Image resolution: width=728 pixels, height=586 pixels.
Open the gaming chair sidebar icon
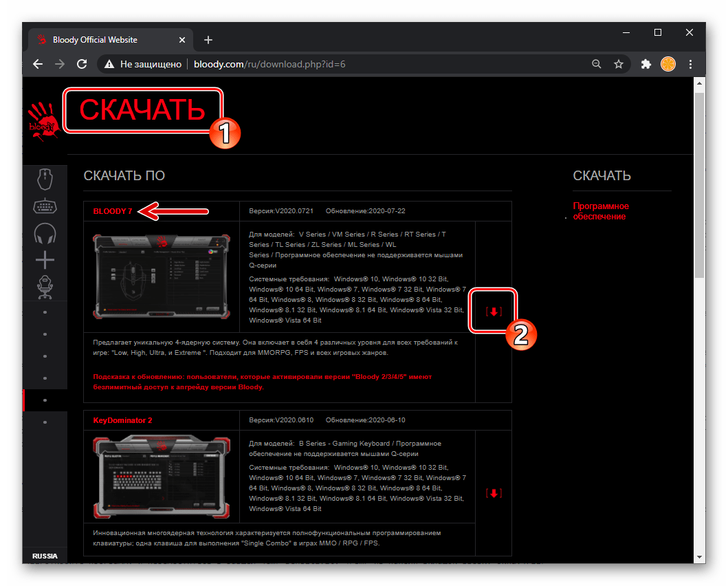tap(45, 287)
